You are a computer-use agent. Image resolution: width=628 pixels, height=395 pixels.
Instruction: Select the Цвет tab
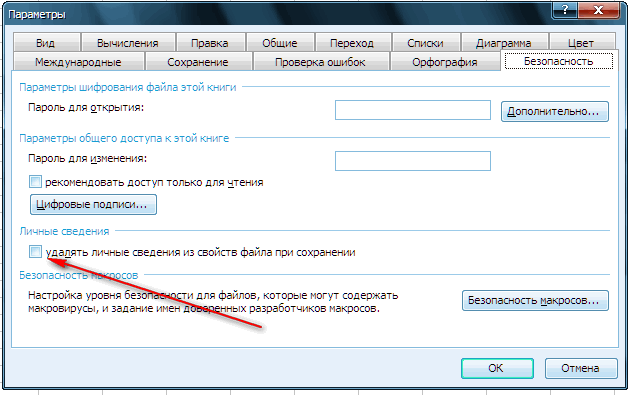point(581,42)
